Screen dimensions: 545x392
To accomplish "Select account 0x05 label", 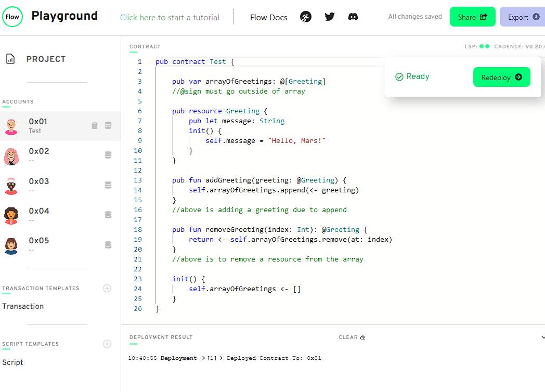I will 39,241.
